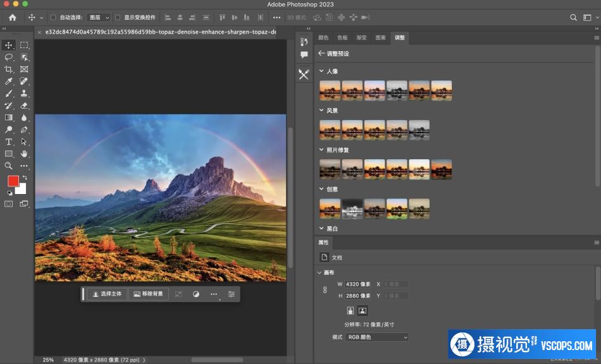Go to the Home screen icon
Viewport: 601px width, 364px height.
13,17
